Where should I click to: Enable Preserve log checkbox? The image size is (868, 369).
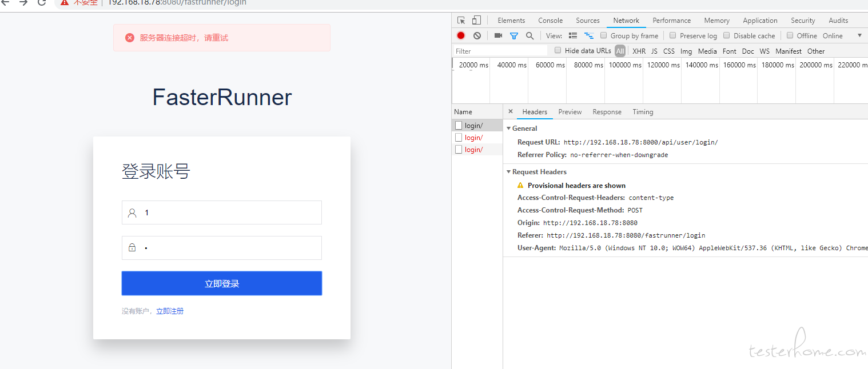point(673,35)
